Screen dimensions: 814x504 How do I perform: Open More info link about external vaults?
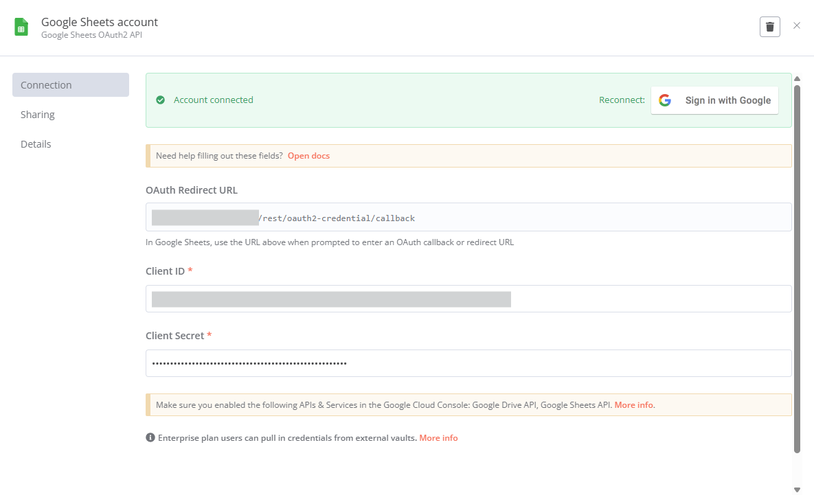[439, 437]
